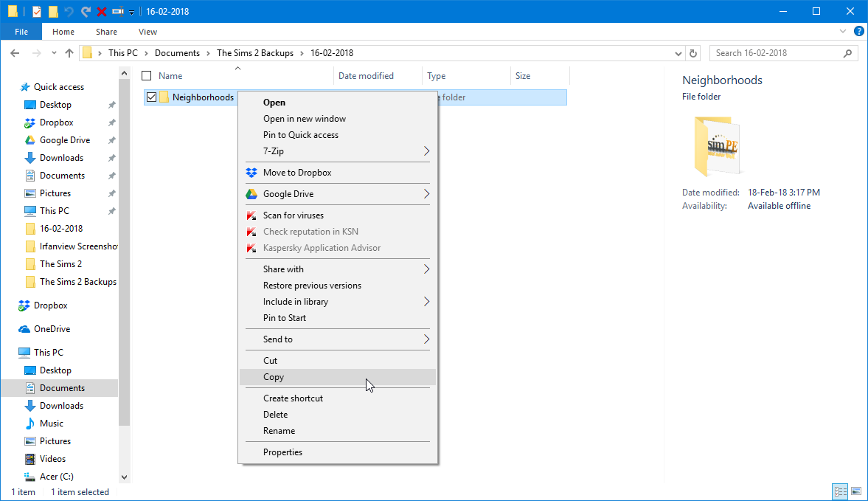The width and height of the screenshot is (868, 501).
Task: Open the Help question mark icon
Action: [x=858, y=32]
